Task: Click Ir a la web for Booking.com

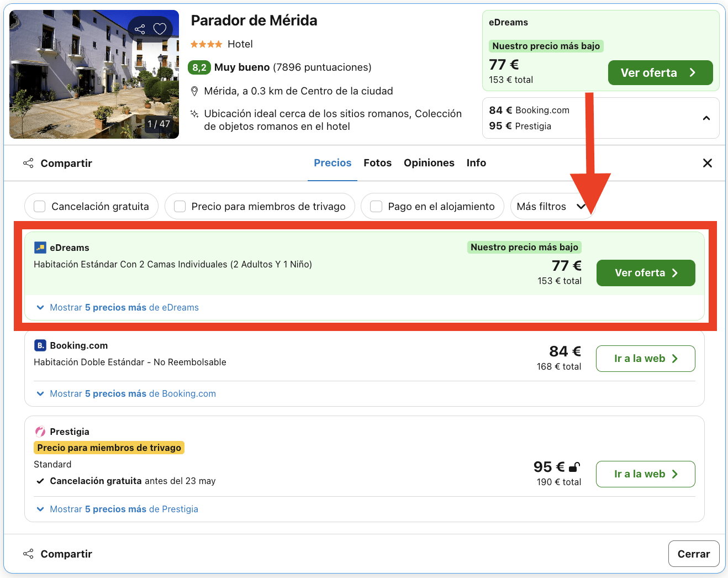Action: pos(646,359)
